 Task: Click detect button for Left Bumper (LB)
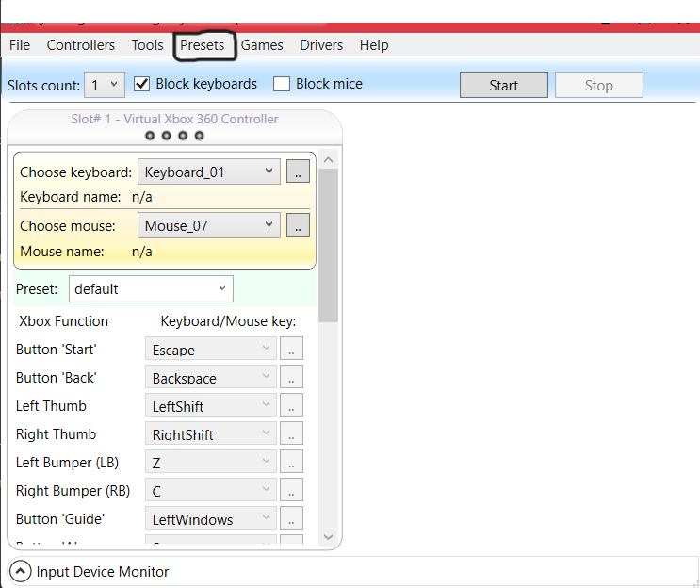pos(291,462)
